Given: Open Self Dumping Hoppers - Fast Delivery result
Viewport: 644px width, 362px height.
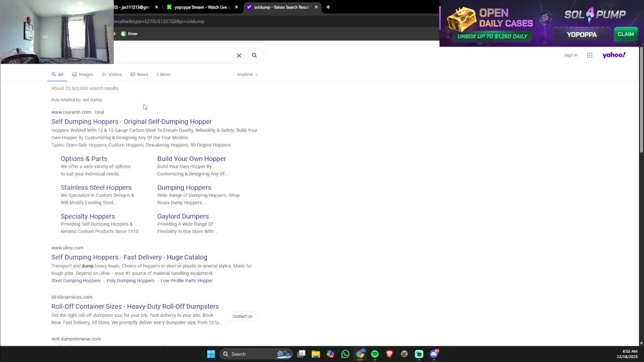Looking at the screenshot, I should pyautogui.click(x=129, y=257).
